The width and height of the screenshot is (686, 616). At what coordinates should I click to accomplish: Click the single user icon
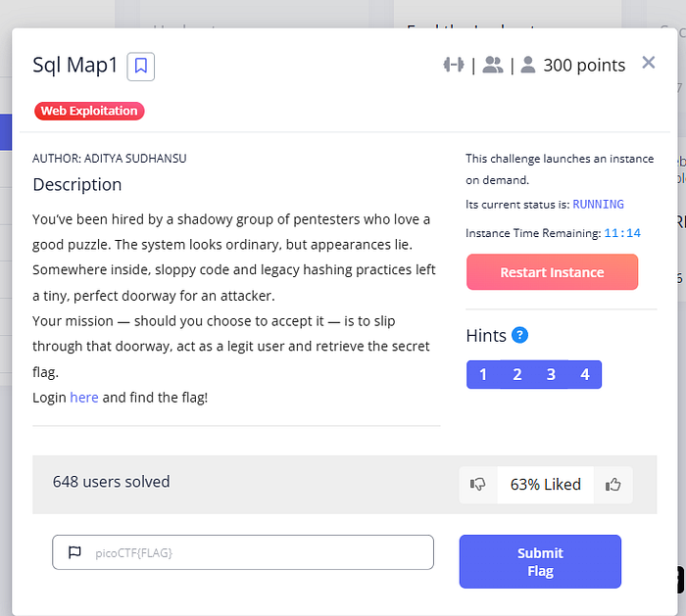528,65
